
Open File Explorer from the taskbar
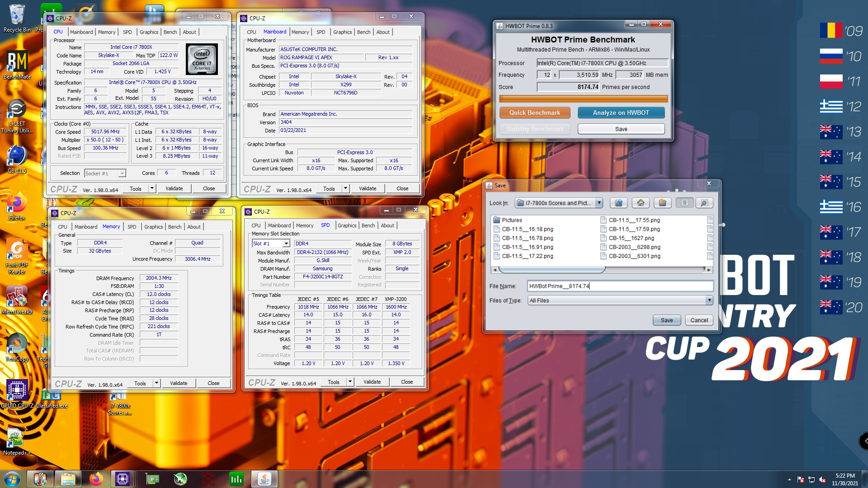(x=68, y=479)
